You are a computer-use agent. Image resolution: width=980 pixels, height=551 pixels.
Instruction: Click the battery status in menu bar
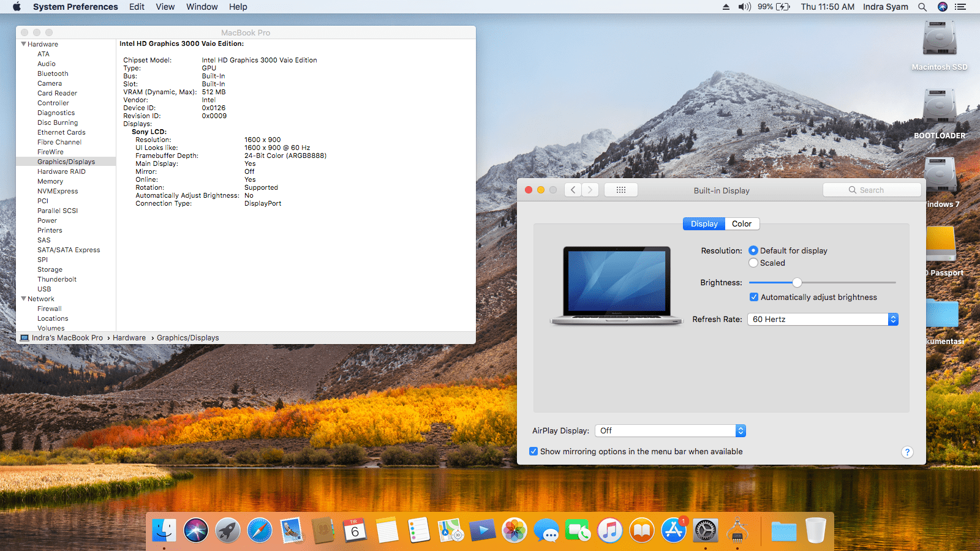click(774, 7)
